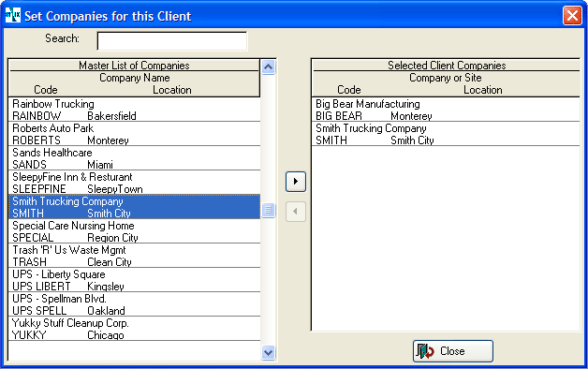Screen dimensions: 588x369
Task: Click the Close button
Action: click(x=452, y=351)
